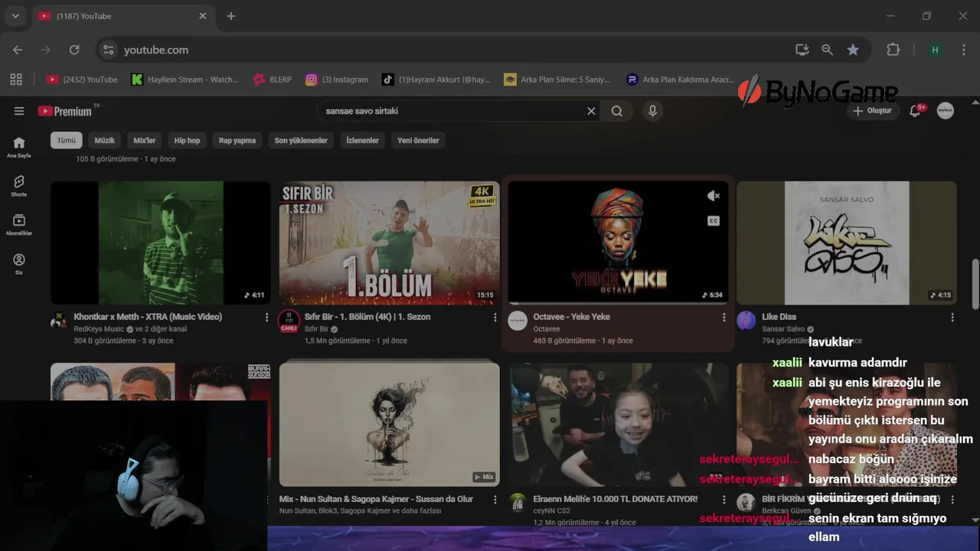Open options menu for Khontkar XTRA video
The width and height of the screenshot is (980, 551).
pos(266,317)
